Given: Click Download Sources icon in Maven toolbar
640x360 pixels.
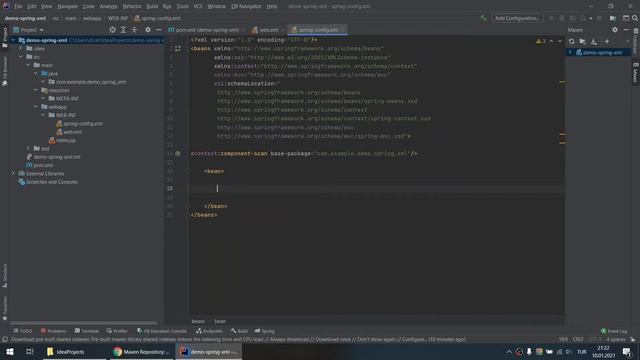Looking at the screenshot, I should (x=594, y=41).
